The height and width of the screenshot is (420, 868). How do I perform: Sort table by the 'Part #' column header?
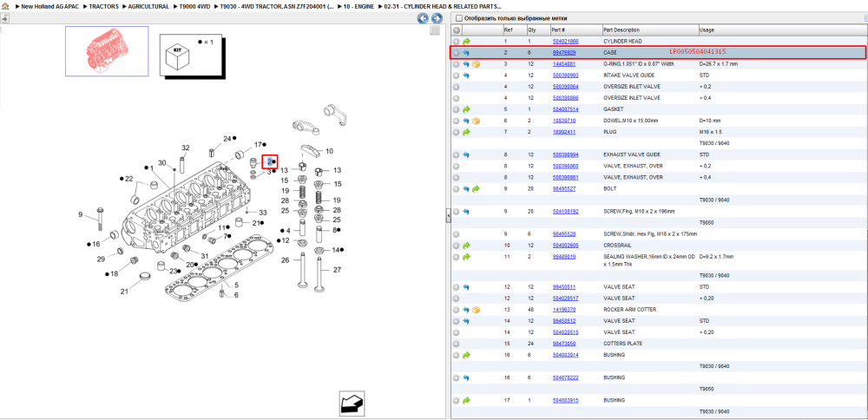coord(558,30)
